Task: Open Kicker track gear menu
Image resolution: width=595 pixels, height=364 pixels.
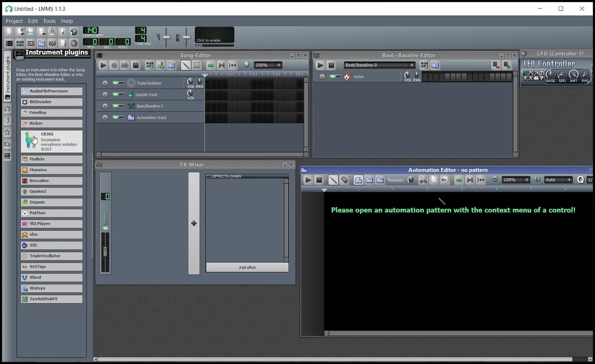Action: (322, 77)
